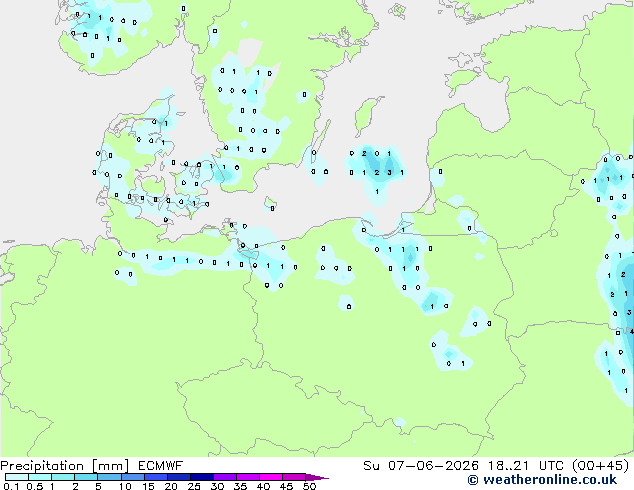Click the date "07-06-2026"
634x490 pixels.
[433, 466]
